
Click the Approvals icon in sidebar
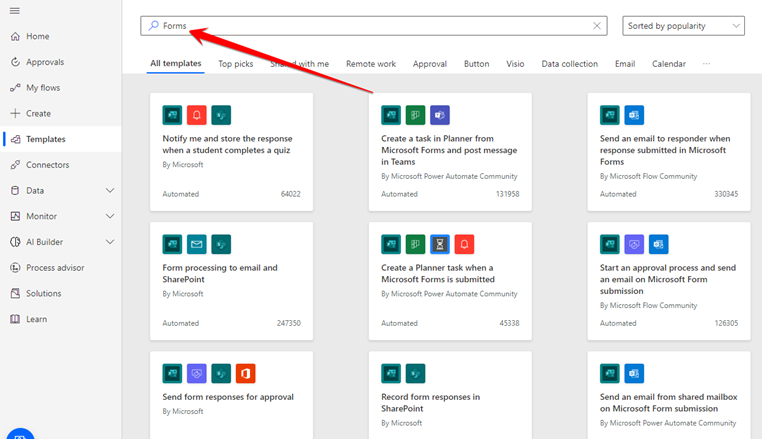(15, 62)
